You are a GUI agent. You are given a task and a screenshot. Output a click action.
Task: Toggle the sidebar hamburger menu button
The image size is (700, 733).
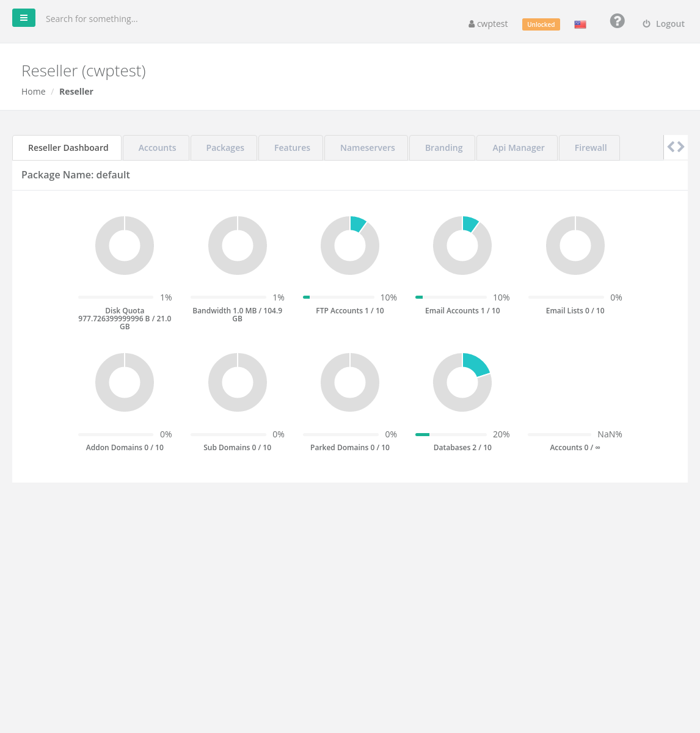24,18
